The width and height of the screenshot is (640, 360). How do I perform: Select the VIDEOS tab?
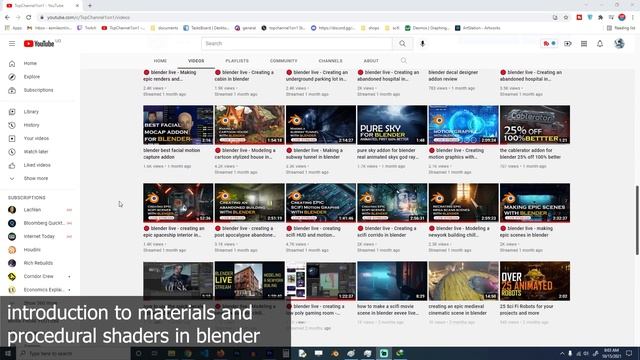(196, 61)
